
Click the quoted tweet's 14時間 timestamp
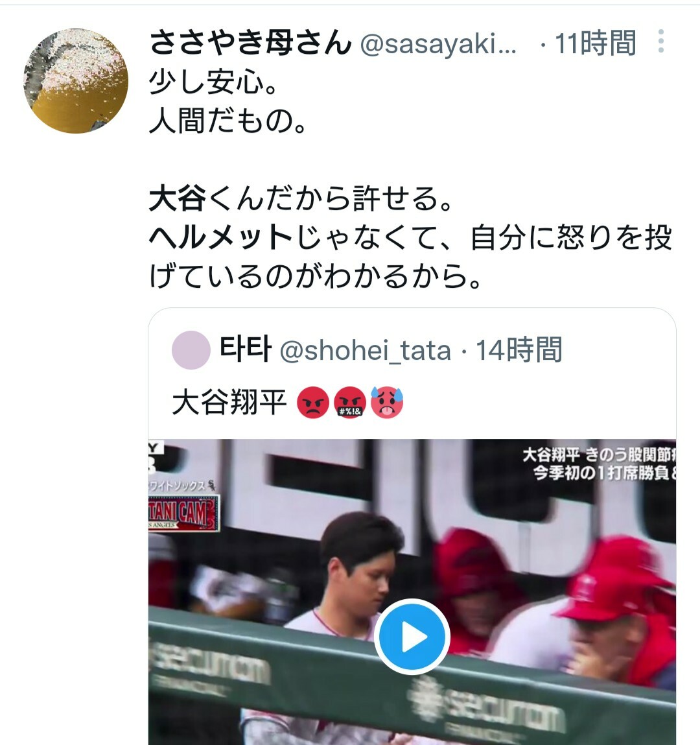coord(519,349)
